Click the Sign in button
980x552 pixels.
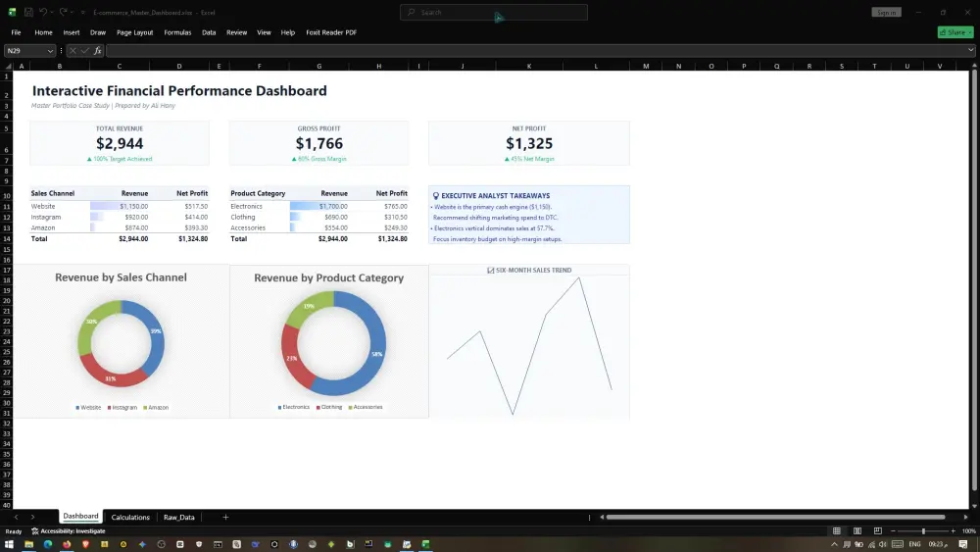(x=886, y=13)
